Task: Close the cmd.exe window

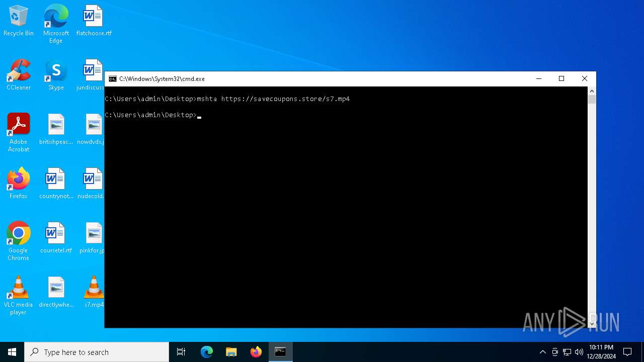Action: coord(585,79)
